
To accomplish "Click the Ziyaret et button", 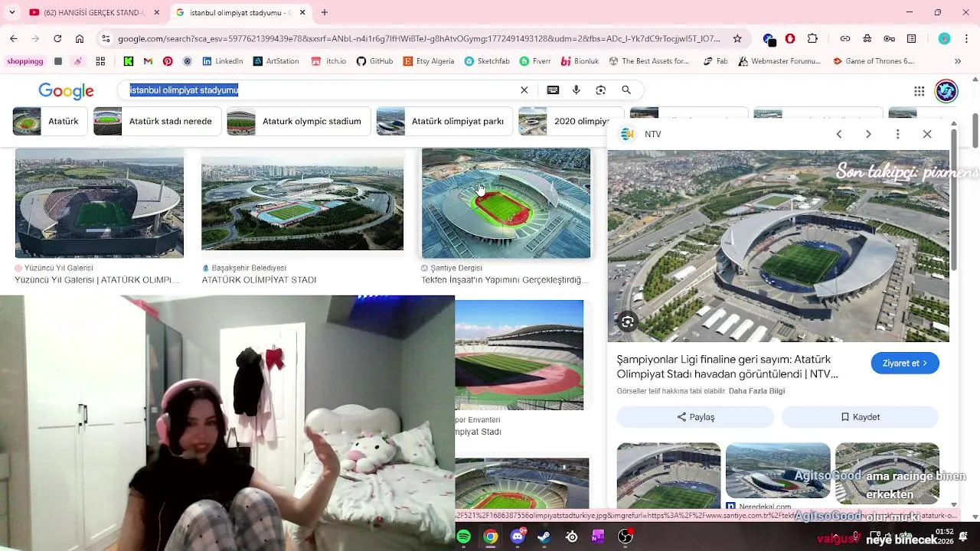I will point(905,364).
